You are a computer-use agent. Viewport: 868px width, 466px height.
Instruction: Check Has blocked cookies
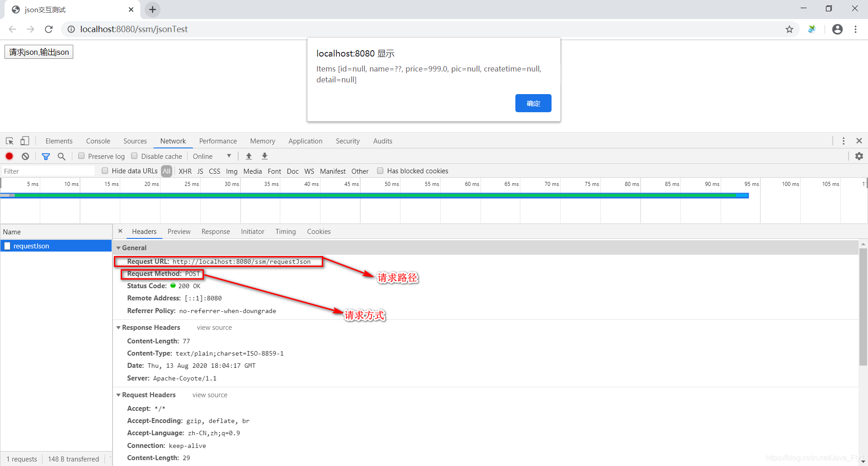380,171
